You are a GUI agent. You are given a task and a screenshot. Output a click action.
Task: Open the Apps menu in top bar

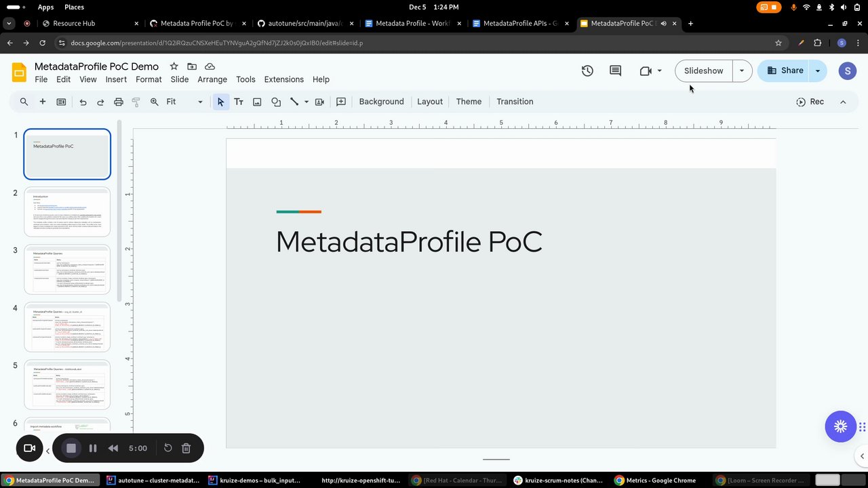click(45, 7)
